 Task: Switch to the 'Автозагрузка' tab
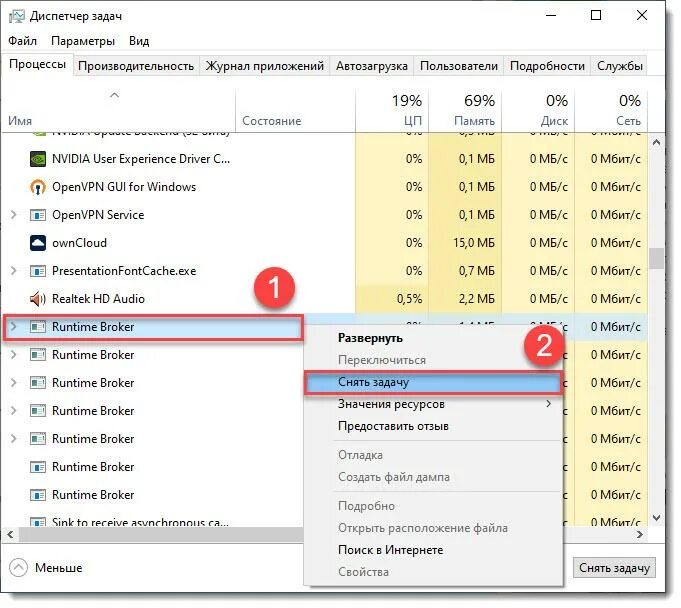[372, 66]
